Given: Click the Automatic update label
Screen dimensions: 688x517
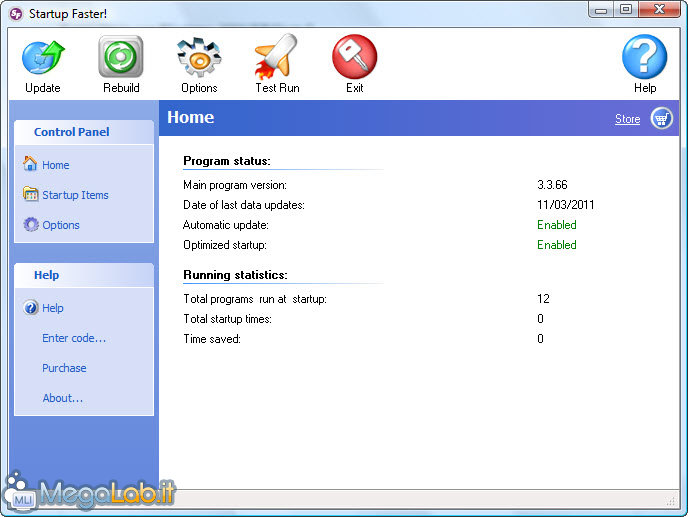Looking at the screenshot, I should click(x=226, y=225).
